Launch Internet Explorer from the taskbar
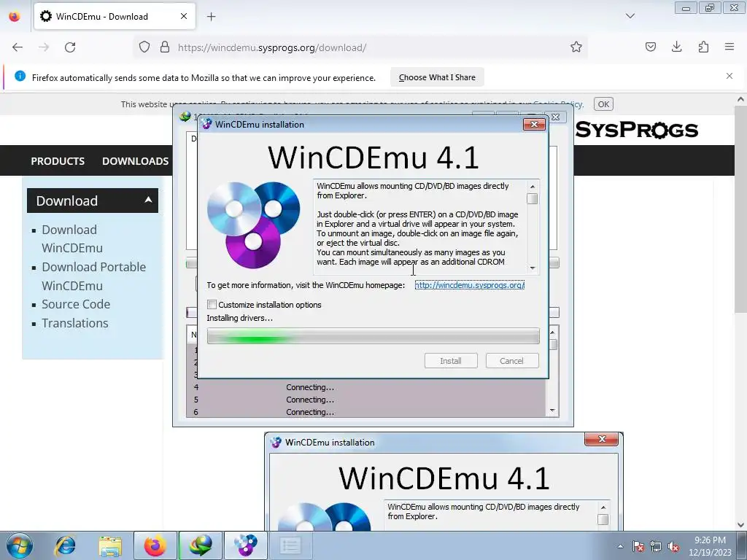The height and width of the screenshot is (560, 747). pos(65,545)
